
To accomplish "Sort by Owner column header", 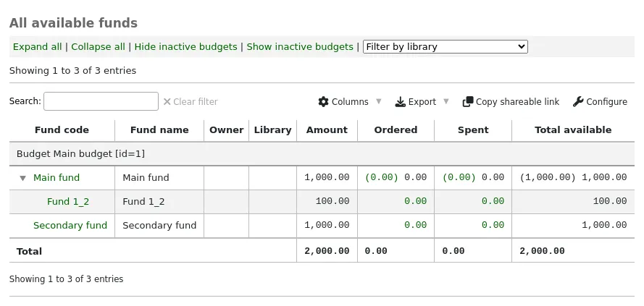I will click(226, 130).
